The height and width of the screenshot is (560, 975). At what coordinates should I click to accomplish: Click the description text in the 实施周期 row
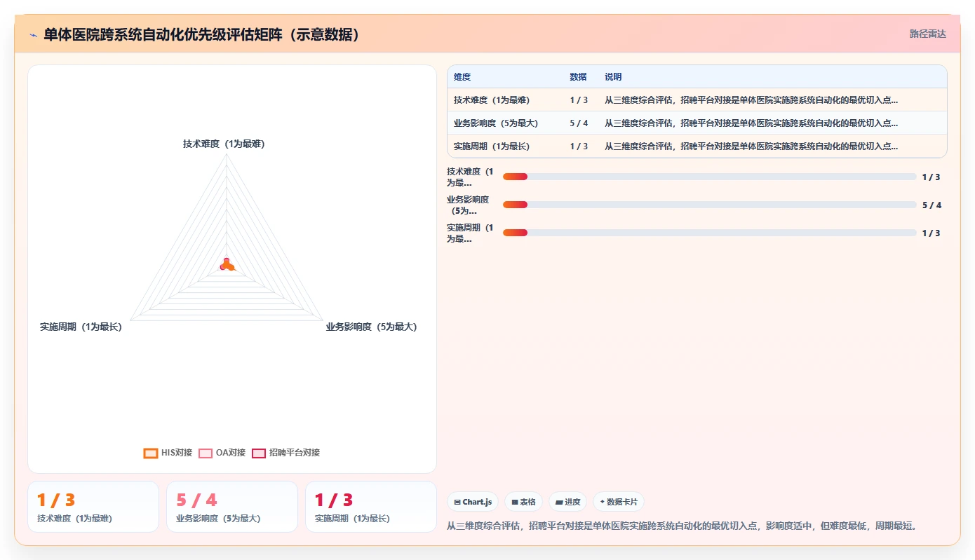pos(751,146)
